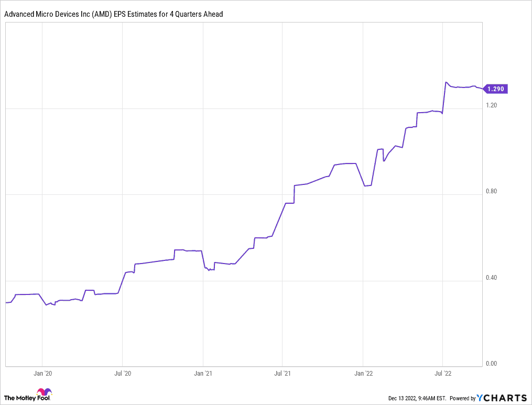Click the line's dip at Jan '22
The image size is (532, 405).
tap(364, 185)
